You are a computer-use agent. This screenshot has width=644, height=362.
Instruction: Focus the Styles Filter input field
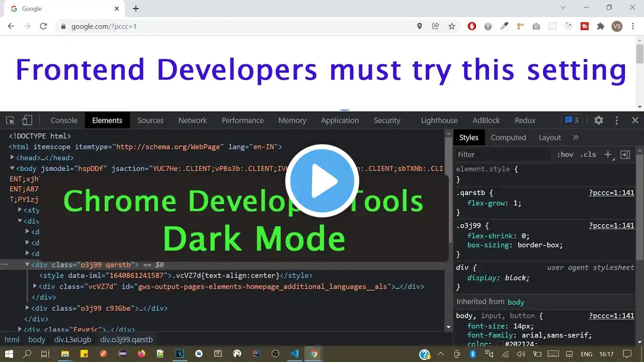[503, 154]
